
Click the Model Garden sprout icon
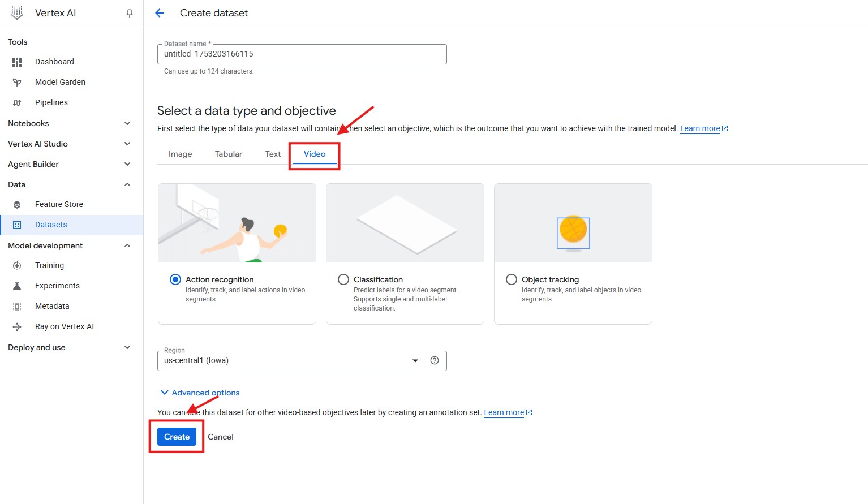[17, 82]
